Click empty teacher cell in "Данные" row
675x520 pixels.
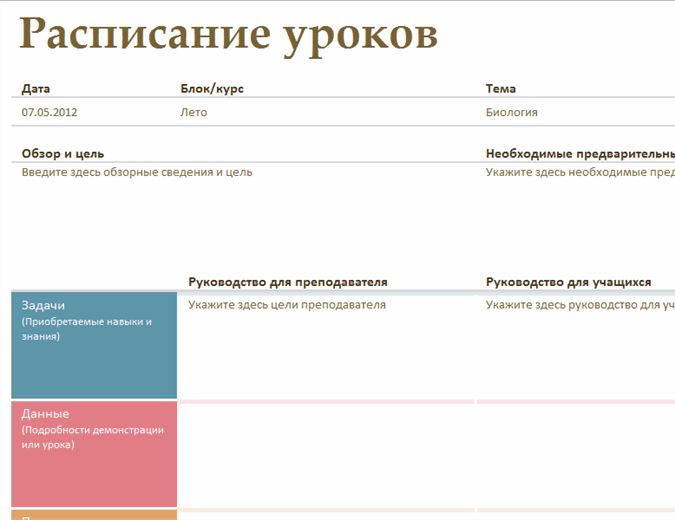pos(325,455)
